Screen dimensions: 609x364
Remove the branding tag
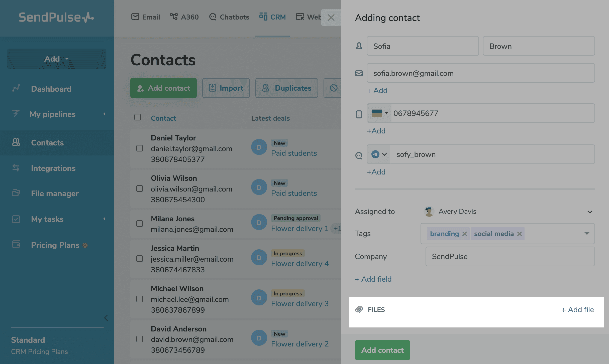coord(464,234)
